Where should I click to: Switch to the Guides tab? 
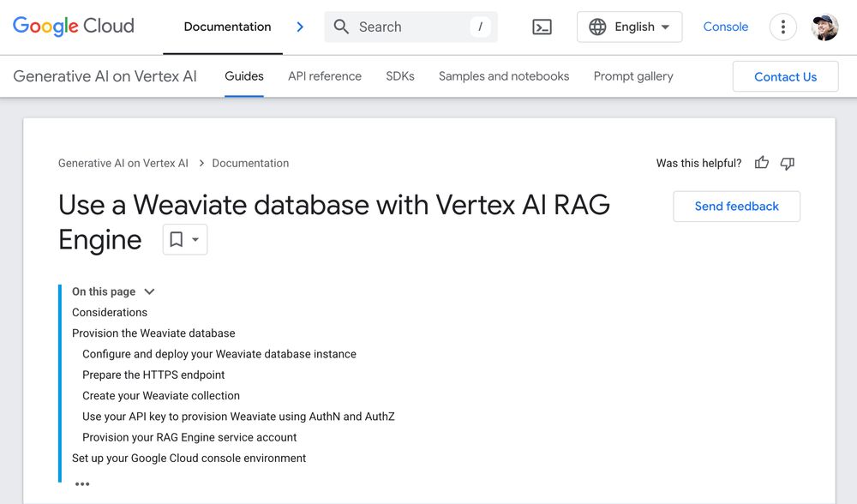click(x=243, y=76)
